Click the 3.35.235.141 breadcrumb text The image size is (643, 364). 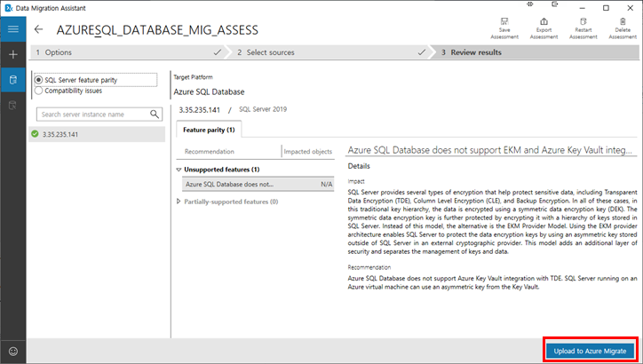click(199, 110)
